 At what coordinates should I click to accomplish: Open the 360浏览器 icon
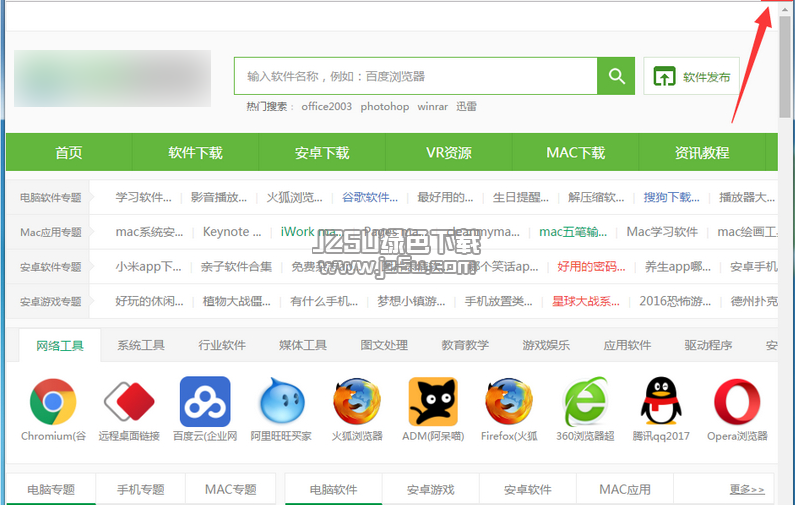click(585, 402)
